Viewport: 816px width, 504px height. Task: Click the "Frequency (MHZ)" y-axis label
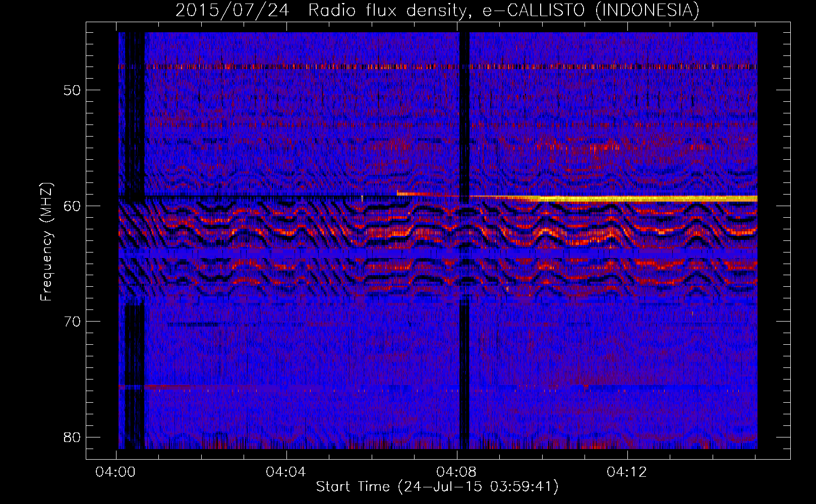46,242
